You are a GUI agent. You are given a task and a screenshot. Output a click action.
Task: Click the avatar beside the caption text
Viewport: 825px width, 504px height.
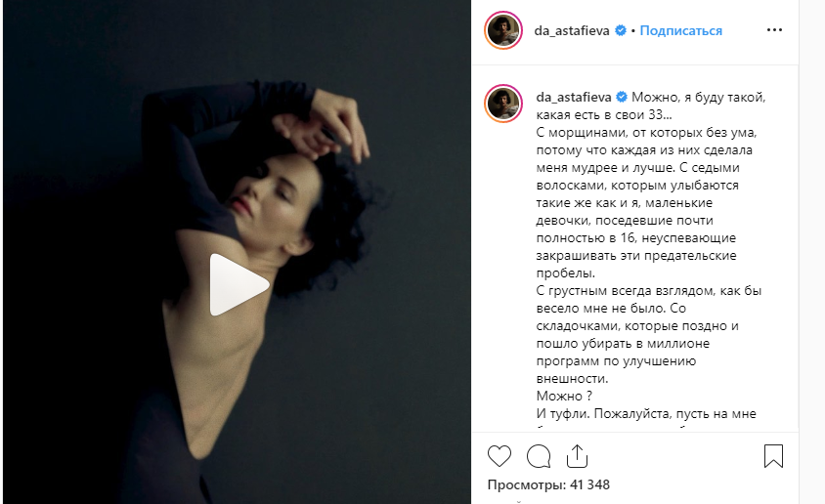[503, 104]
